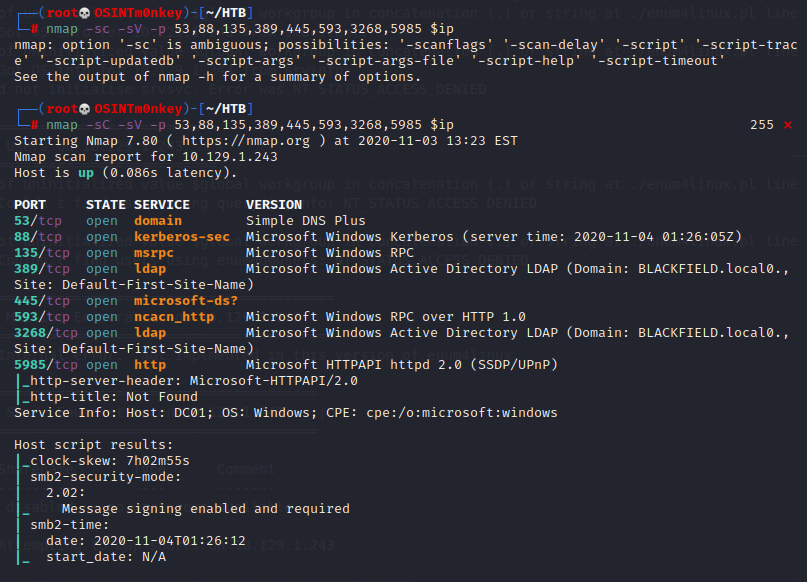Image resolution: width=807 pixels, height=582 pixels.
Task: Click the skull icon in the second prompt
Action: (x=86, y=108)
